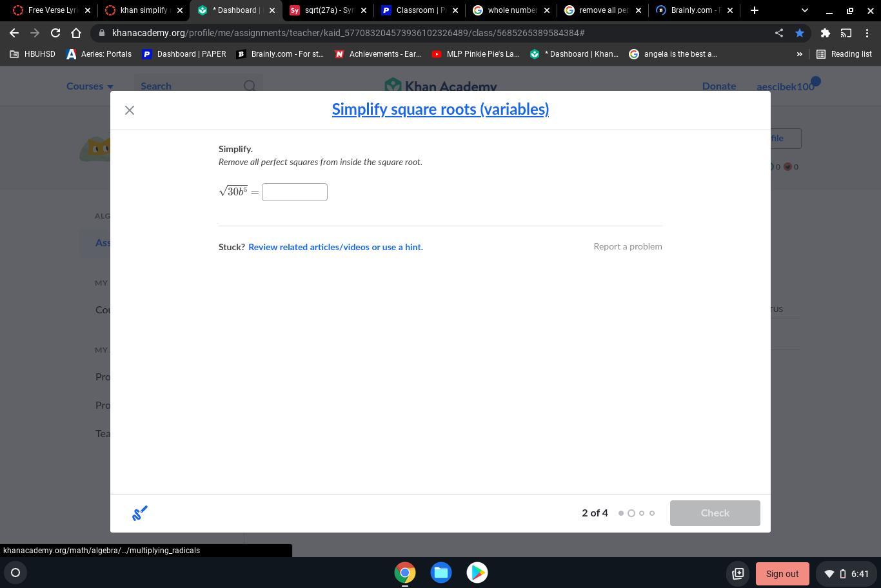Switch to sqrt(27a) Symbolab tab
The height and width of the screenshot is (588, 881).
click(x=328, y=10)
